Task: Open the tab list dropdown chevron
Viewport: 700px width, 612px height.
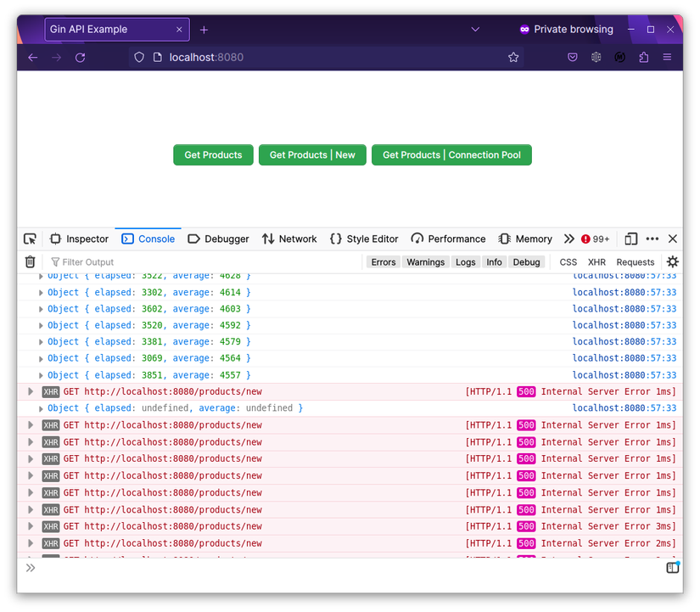Action: [475, 29]
